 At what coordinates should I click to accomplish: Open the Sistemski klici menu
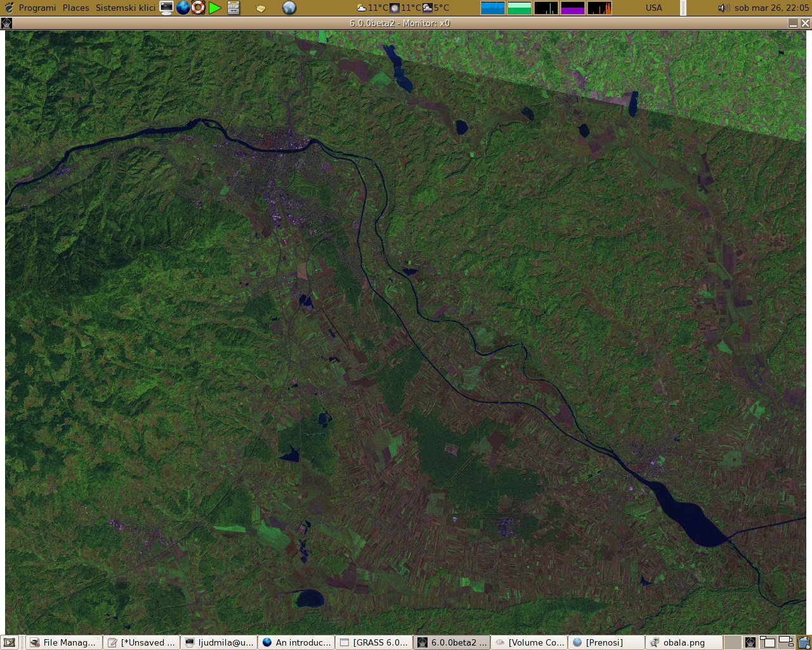[126, 8]
